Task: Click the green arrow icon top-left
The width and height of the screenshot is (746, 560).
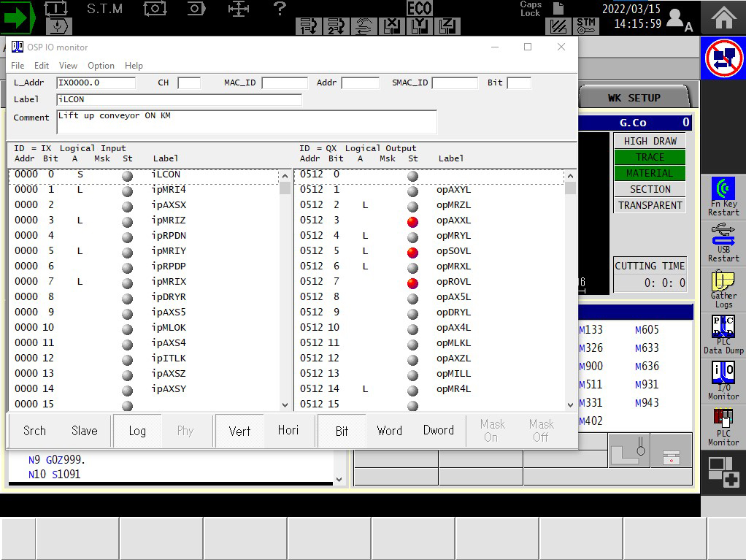Action: [18, 18]
